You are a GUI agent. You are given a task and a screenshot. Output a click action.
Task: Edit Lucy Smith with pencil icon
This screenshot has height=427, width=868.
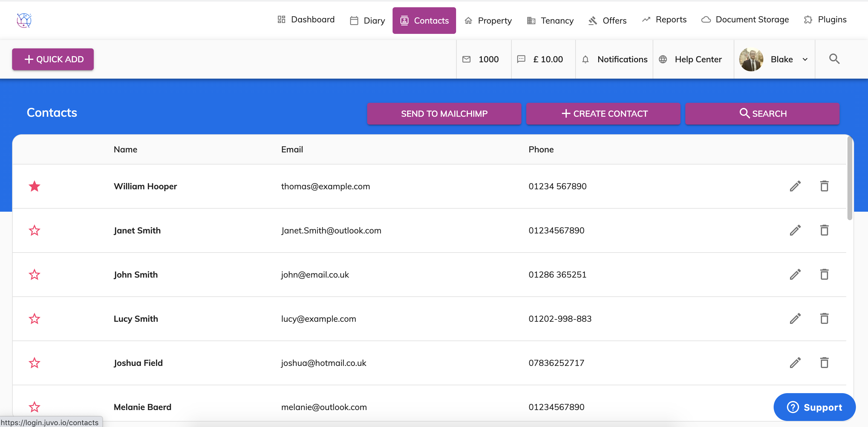coord(795,318)
